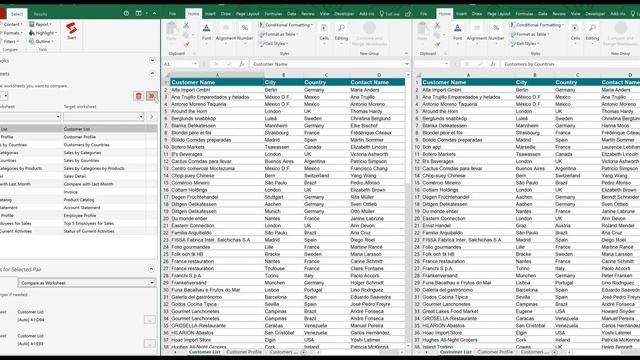Image resolution: width=640 pixels, height=360 pixels.
Task: Click the panel layout icon in add-in header
Action: [x=139, y=13]
